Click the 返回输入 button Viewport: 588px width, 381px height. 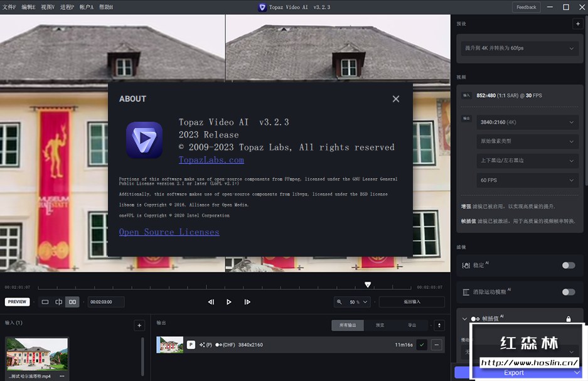pos(412,302)
